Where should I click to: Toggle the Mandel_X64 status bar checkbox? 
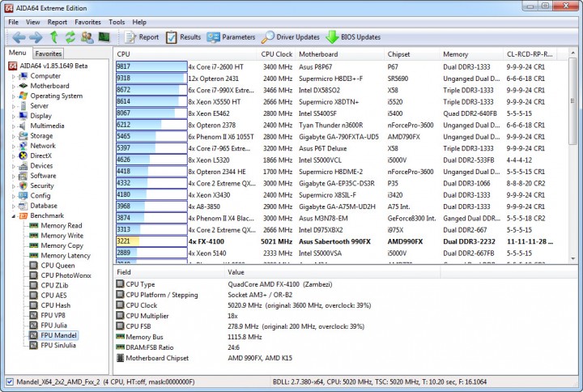point(10,381)
